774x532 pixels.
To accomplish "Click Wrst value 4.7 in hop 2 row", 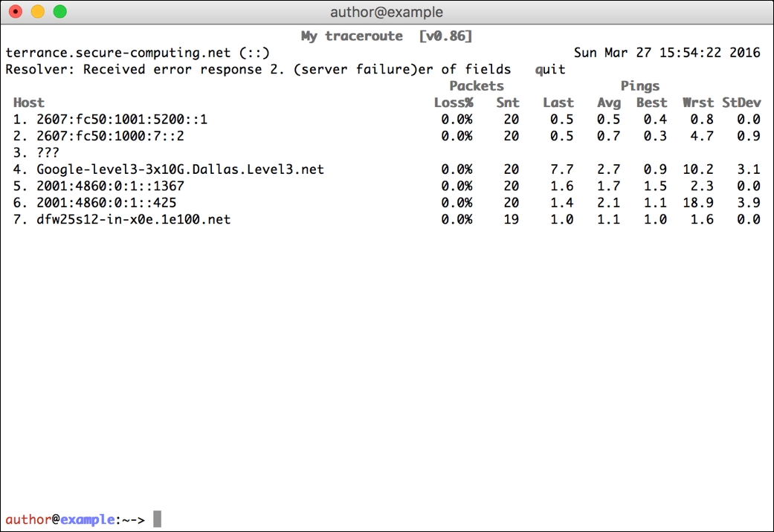I will pos(702,136).
